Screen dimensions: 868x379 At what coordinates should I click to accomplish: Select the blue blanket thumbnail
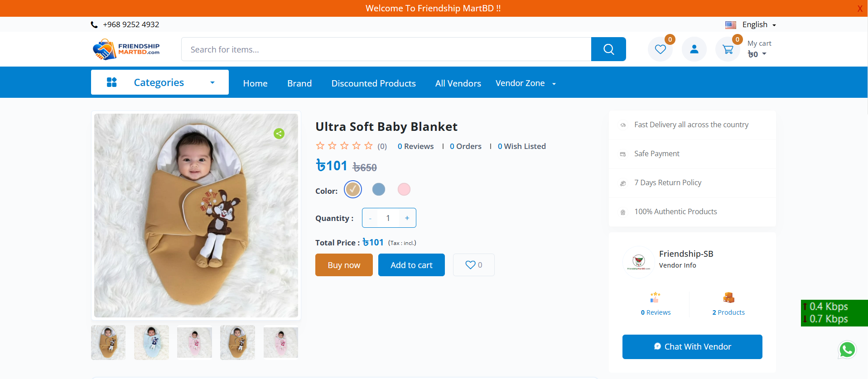tap(151, 343)
